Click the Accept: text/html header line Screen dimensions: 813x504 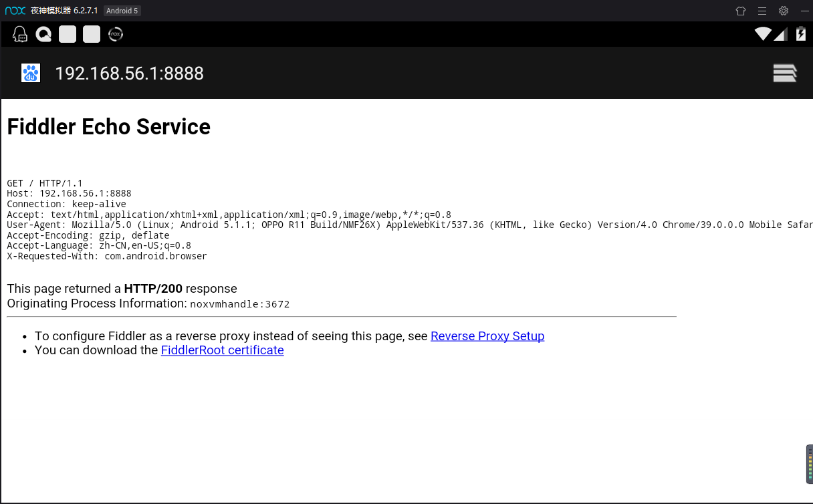click(229, 215)
